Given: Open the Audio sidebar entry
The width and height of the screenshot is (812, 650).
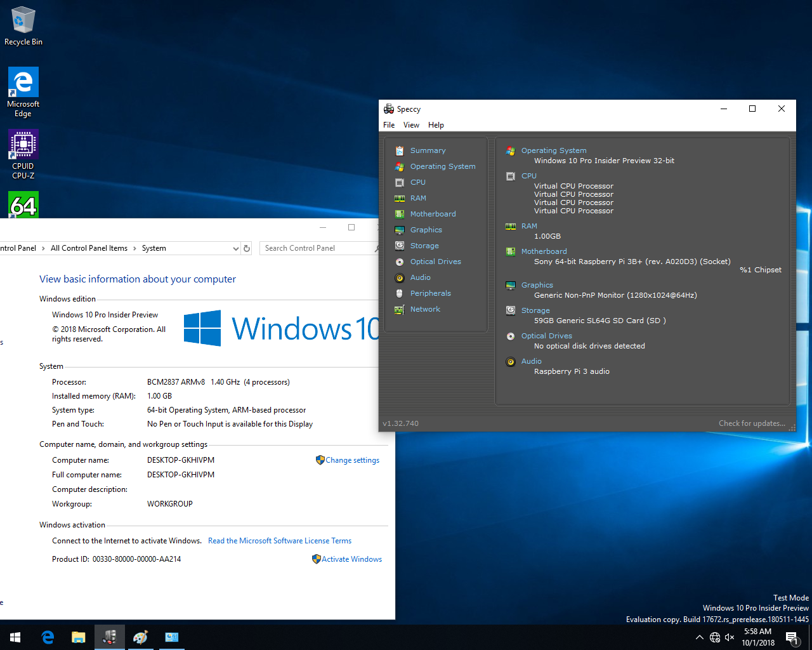Looking at the screenshot, I should click(420, 277).
